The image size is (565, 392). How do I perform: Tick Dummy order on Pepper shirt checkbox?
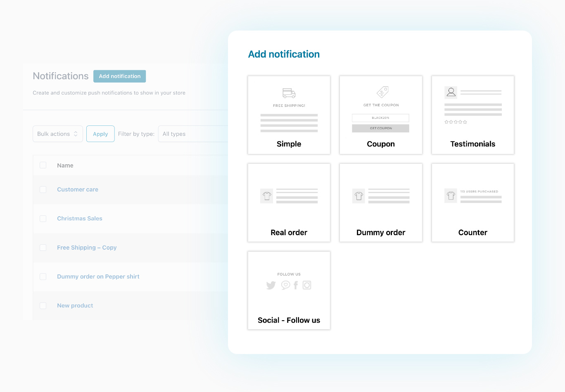43,276
